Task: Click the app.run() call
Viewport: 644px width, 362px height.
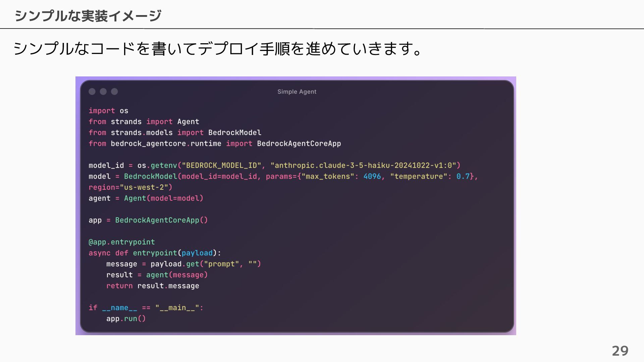Action: click(126, 319)
